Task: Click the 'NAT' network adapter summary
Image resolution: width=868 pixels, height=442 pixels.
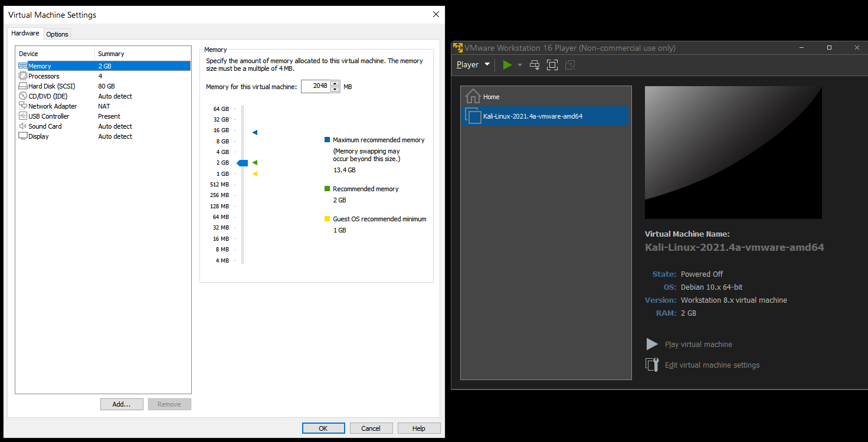Action: 104,106
